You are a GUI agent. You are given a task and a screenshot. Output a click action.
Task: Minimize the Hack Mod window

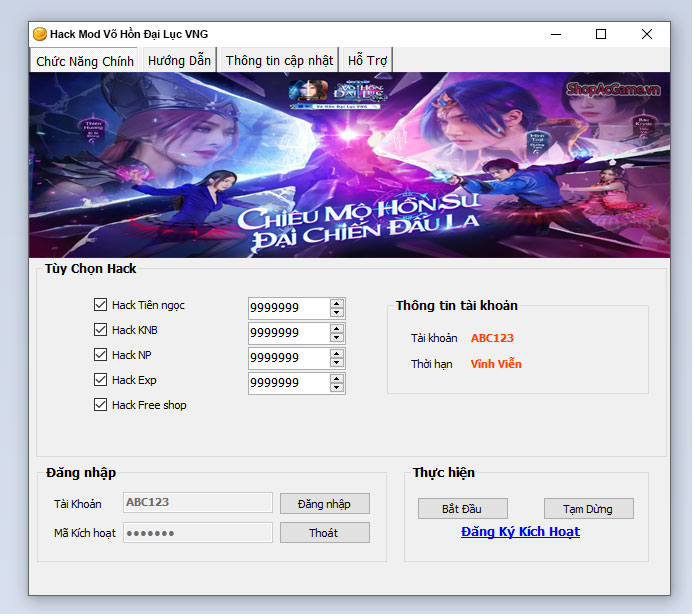(x=556, y=34)
